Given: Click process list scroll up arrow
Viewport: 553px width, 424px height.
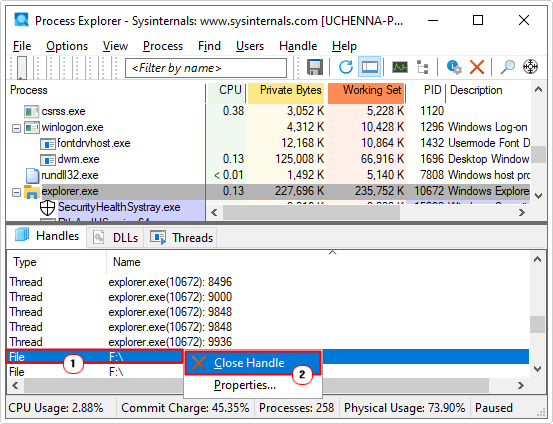Looking at the screenshot, I should coord(538,90).
